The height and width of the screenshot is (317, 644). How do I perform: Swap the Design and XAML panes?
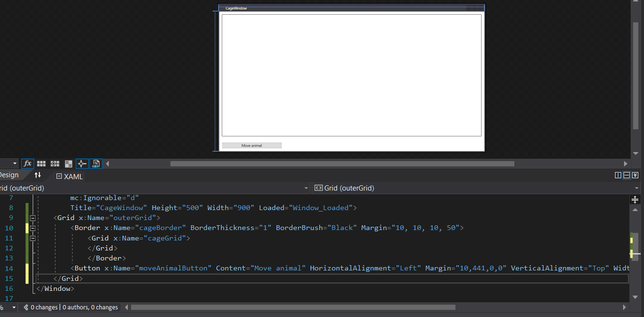[x=38, y=175]
